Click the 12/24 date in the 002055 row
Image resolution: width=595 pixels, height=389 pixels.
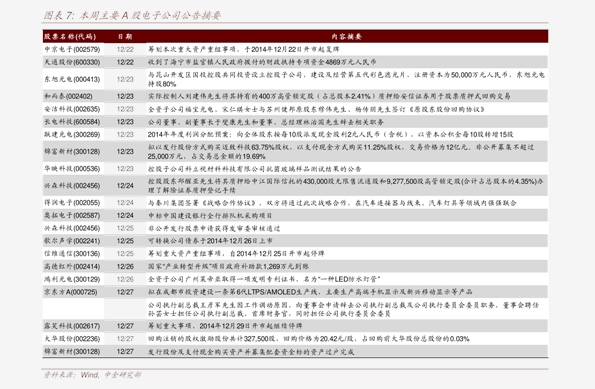click(x=125, y=203)
